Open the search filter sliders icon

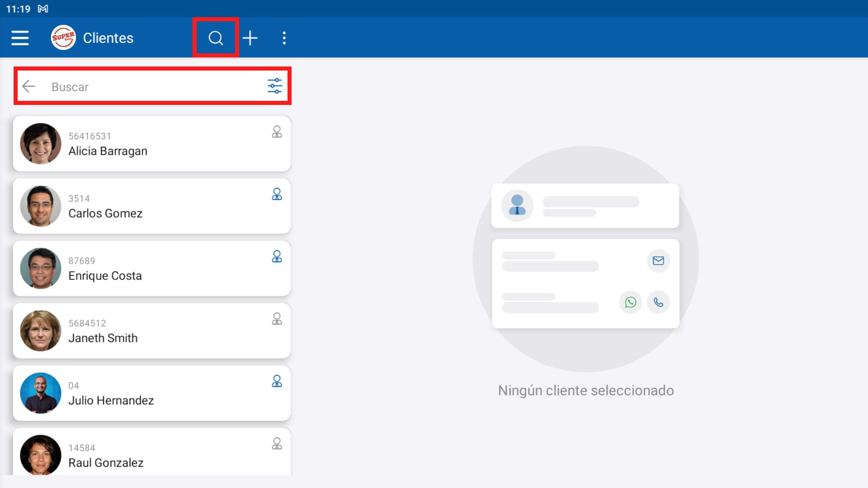274,86
